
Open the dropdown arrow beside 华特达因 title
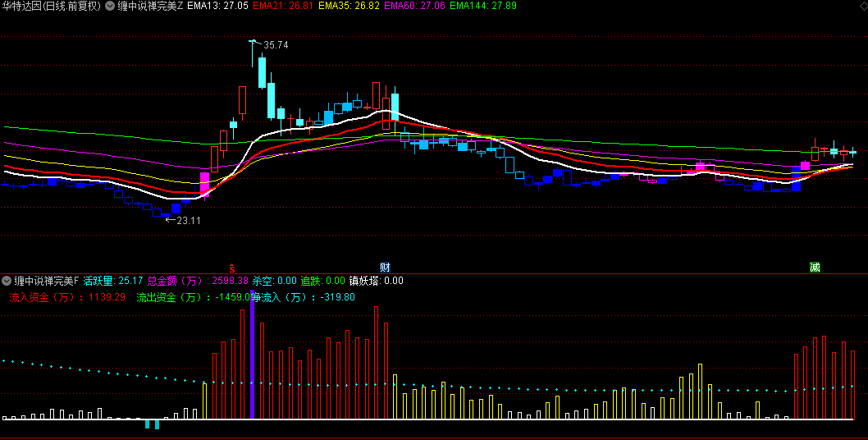tap(110, 6)
